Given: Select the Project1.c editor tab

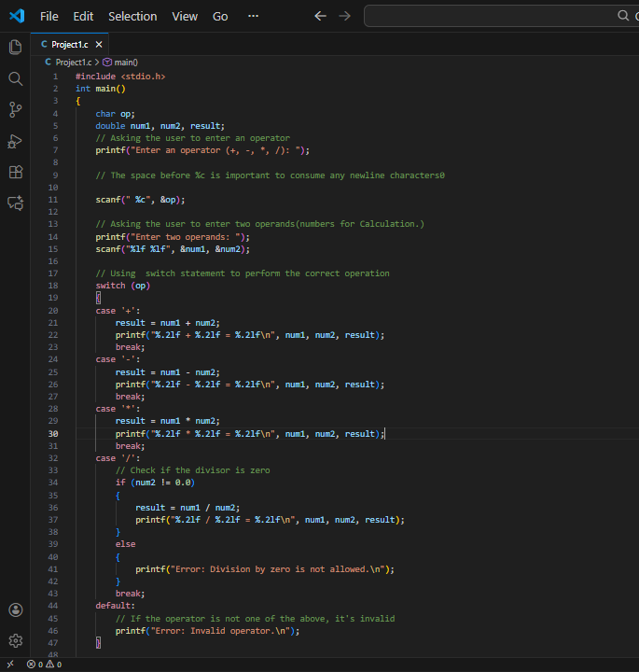Looking at the screenshot, I should [69, 45].
